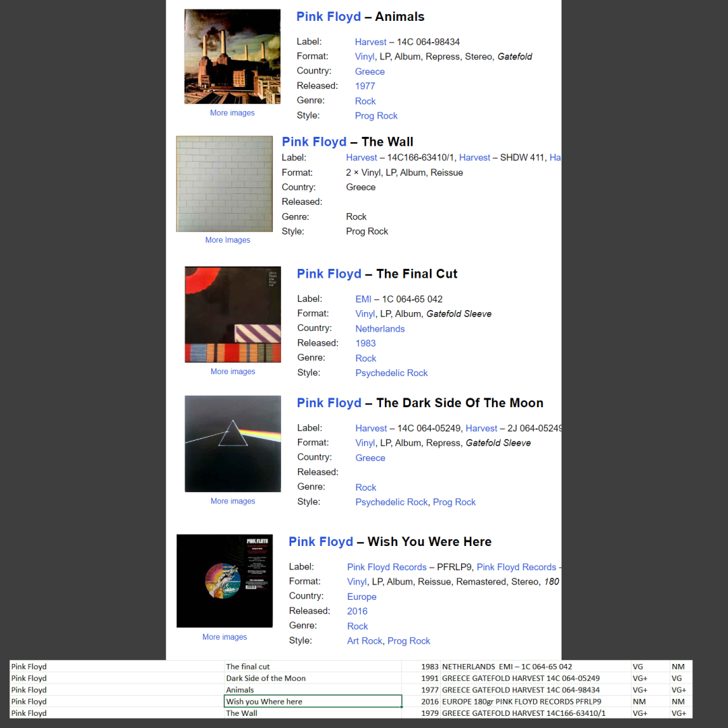Open Harvest label link for Animals
The height and width of the screenshot is (728, 728).
point(371,42)
